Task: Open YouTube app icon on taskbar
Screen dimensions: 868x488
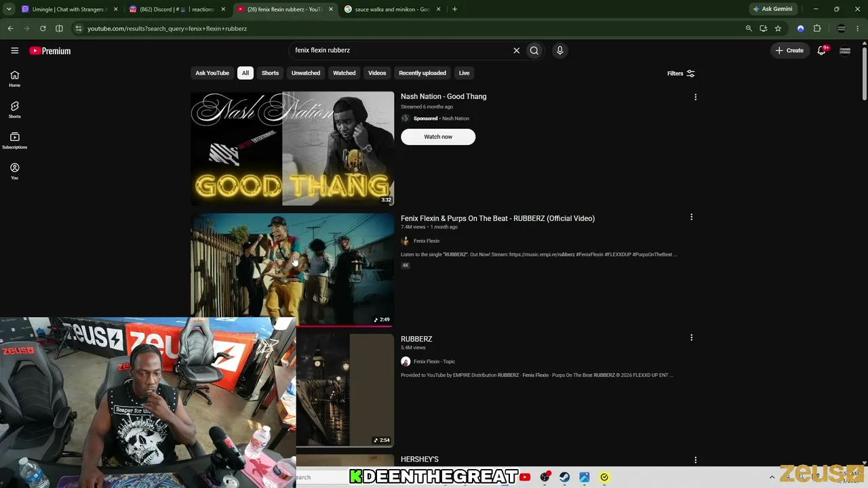Action: [x=525, y=477]
